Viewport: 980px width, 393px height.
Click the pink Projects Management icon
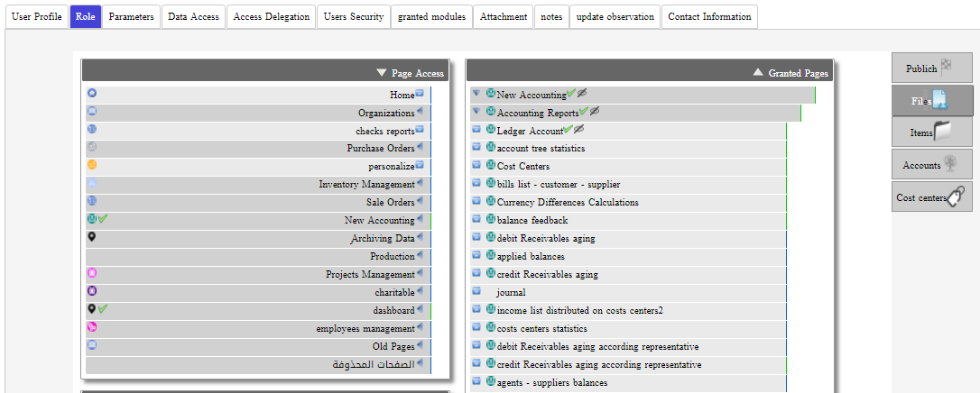pos(92,273)
